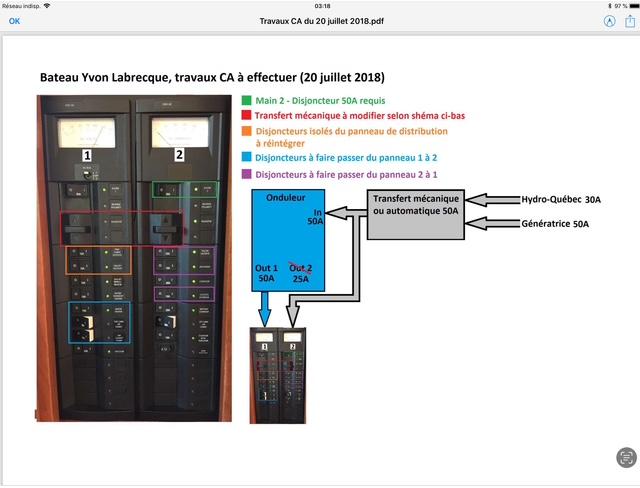The width and height of the screenshot is (640, 488).
Task: Tap the small electrical panel thumbnail photo
Action: 278,375
